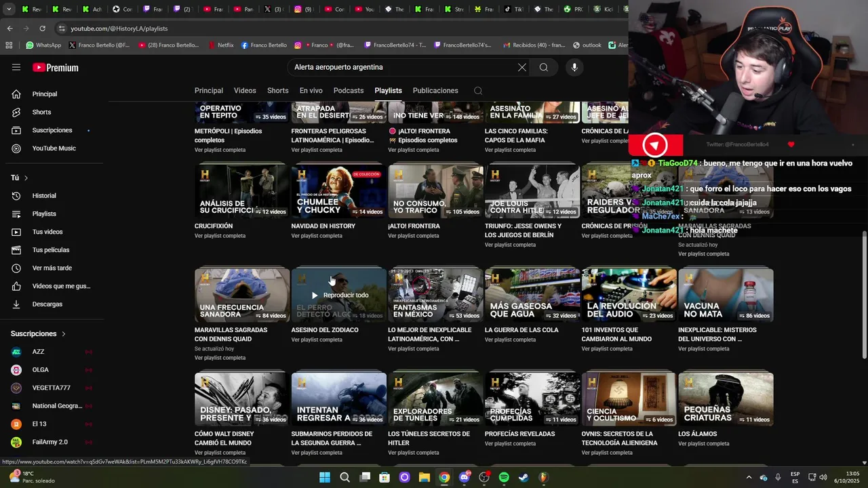This screenshot has width=868, height=488.
Task: Open Steam from the taskbar
Action: (524, 477)
